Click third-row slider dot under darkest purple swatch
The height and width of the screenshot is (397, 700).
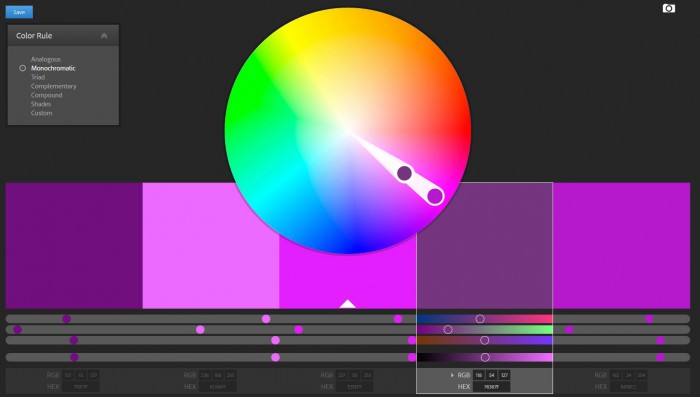[x=74, y=340]
